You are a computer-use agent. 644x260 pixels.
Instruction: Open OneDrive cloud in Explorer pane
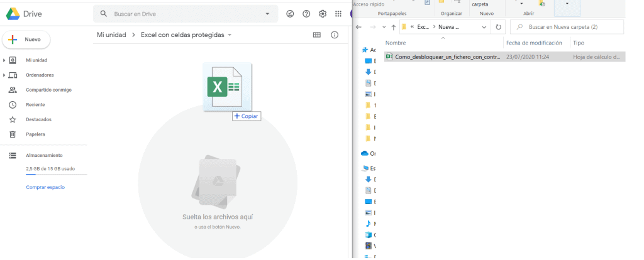click(364, 153)
